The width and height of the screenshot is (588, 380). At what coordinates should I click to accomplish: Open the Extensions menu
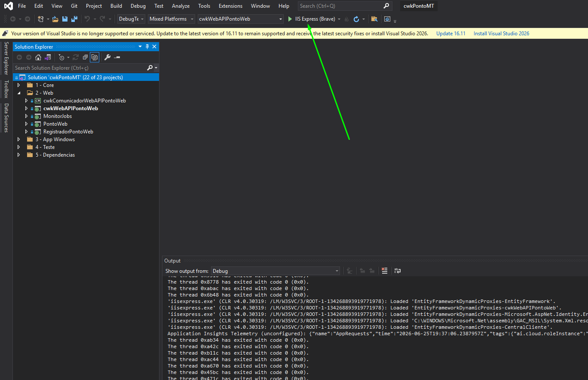(x=230, y=6)
